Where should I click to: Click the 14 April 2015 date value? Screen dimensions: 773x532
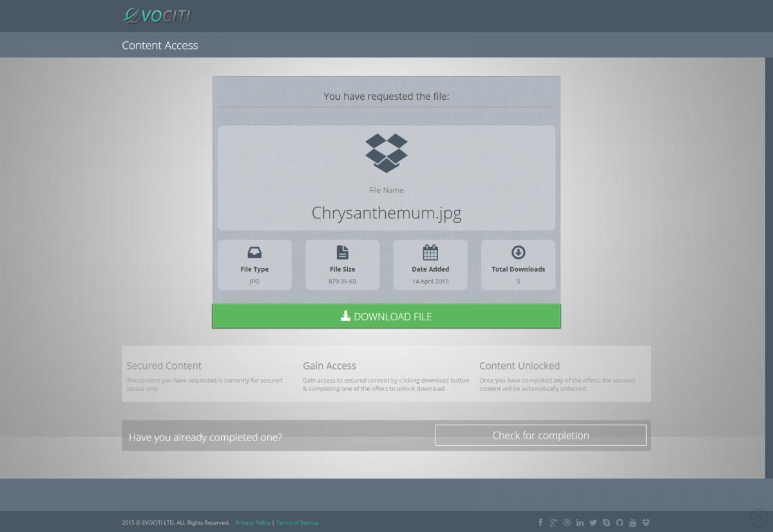pos(430,281)
